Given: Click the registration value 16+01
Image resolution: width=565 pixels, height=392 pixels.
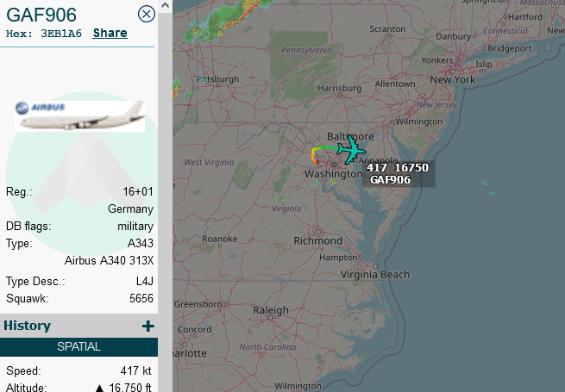Looking at the screenshot, I should click(x=138, y=191).
